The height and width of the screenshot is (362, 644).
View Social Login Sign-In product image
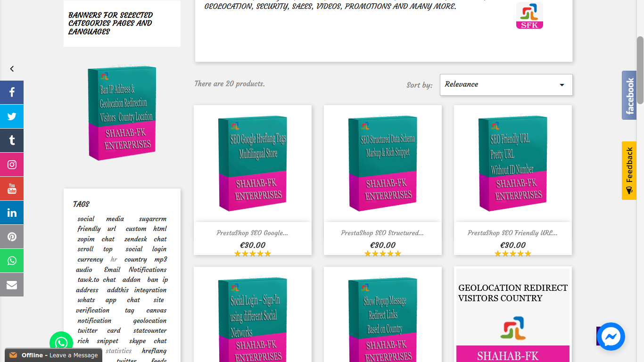click(253, 314)
